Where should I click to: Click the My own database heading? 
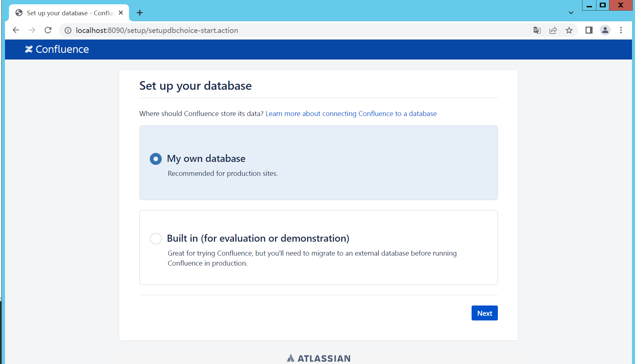click(206, 159)
